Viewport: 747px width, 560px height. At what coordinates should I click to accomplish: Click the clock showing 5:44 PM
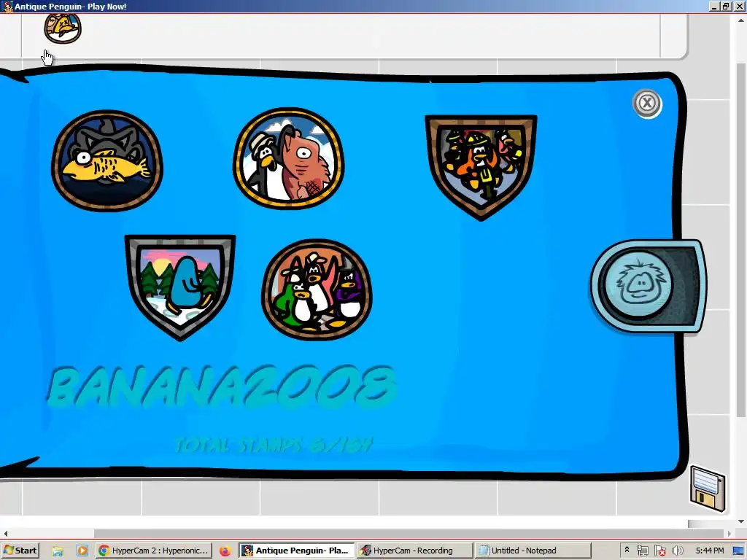pyautogui.click(x=710, y=551)
